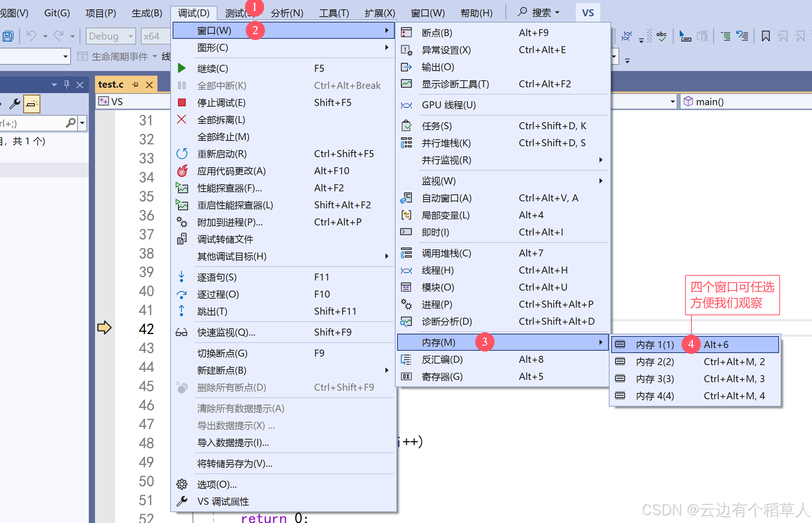This screenshot has height=523, width=812.
Task: Click the Save file toolbar icon
Action: tap(8, 36)
